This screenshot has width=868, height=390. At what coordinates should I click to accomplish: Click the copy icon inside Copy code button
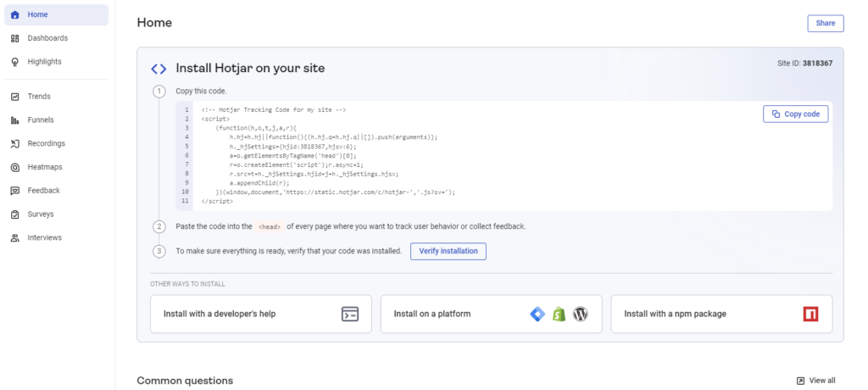click(776, 114)
